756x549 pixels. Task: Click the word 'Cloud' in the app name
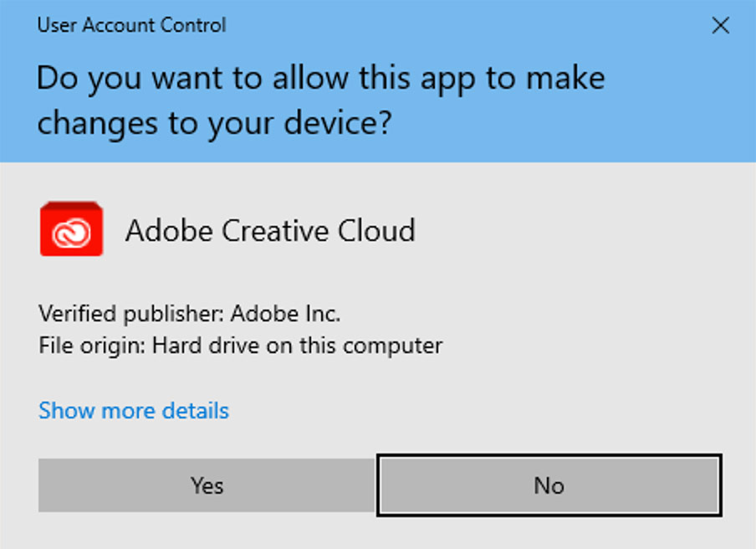(376, 230)
